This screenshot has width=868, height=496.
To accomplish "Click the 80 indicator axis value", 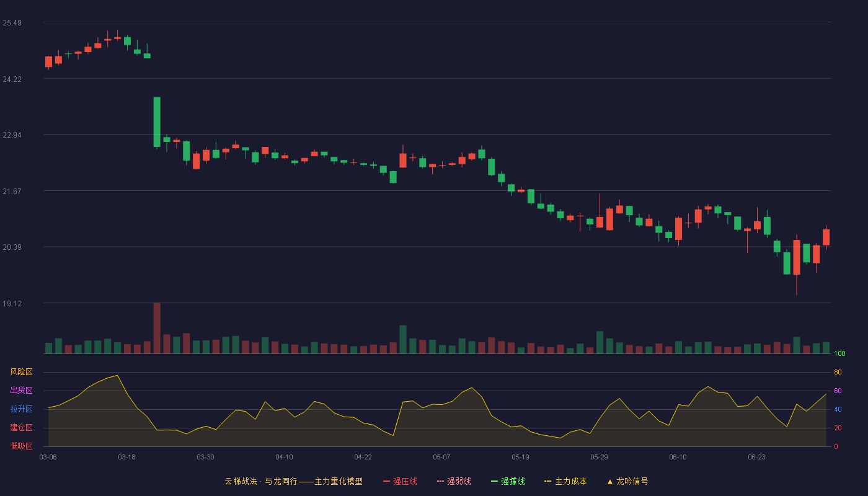I will pyautogui.click(x=838, y=372).
